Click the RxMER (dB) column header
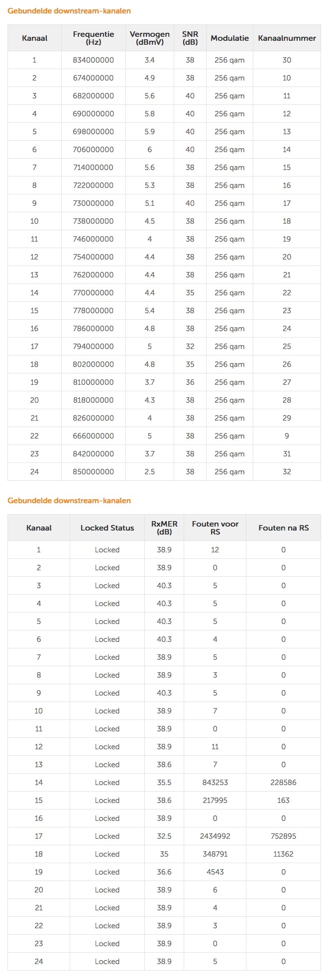 [x=164, y=528]
